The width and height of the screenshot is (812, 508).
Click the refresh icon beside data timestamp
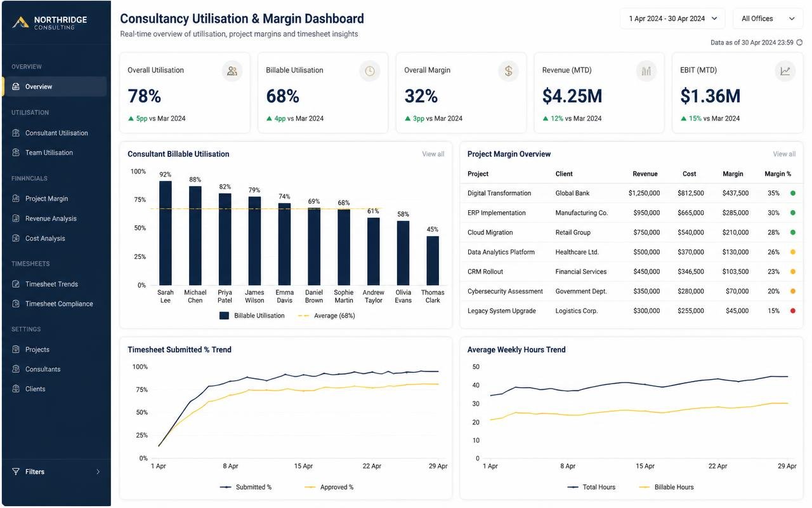(x=799, y=43)
